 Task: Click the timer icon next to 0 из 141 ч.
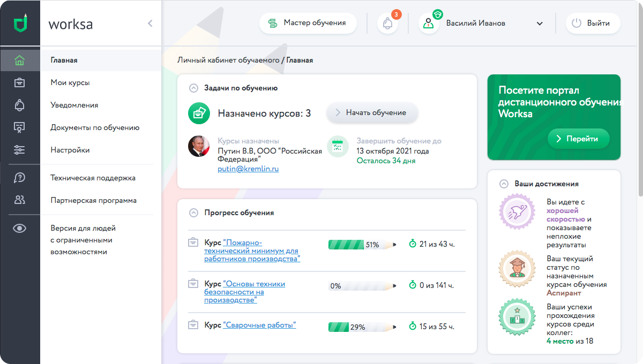click(x=412, y=285)
